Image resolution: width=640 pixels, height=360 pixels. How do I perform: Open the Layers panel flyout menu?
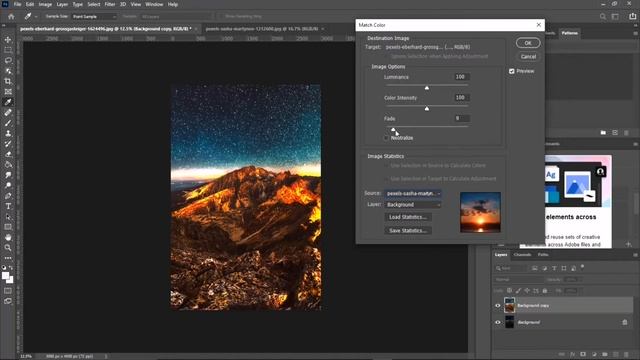[x=635, y=255]
